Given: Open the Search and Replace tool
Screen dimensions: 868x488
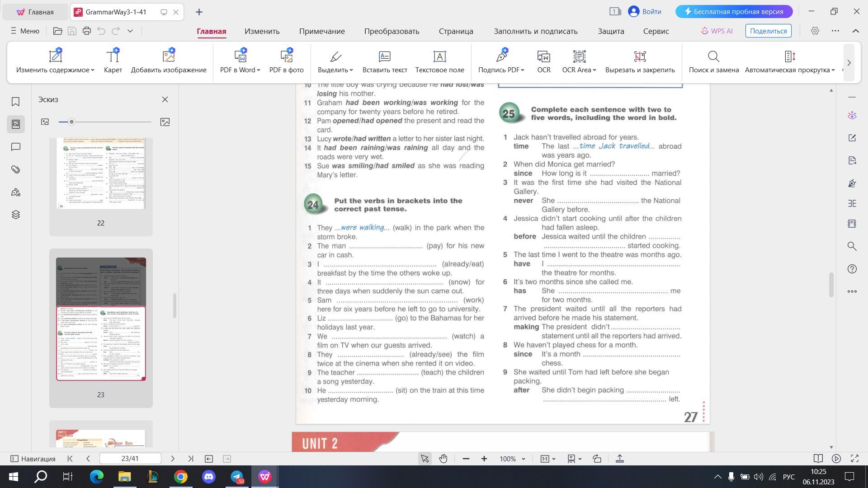Looking at the screenshot, I should coord(713,57).
